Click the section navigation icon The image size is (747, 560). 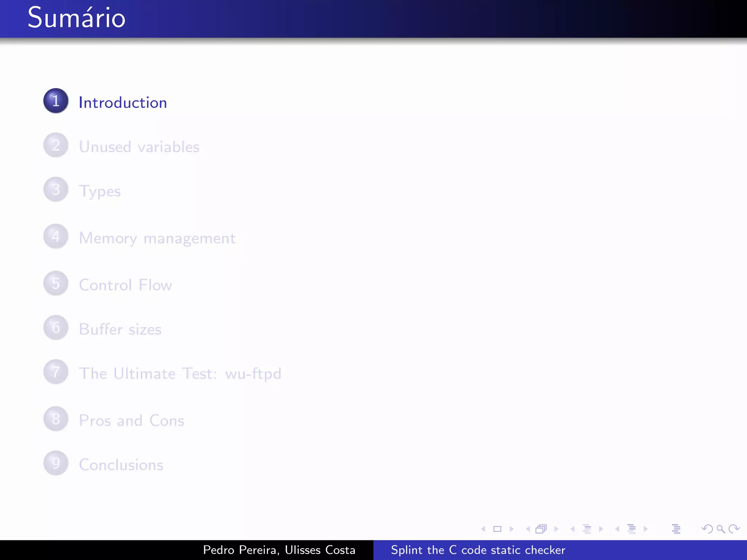tap(631, 529)
